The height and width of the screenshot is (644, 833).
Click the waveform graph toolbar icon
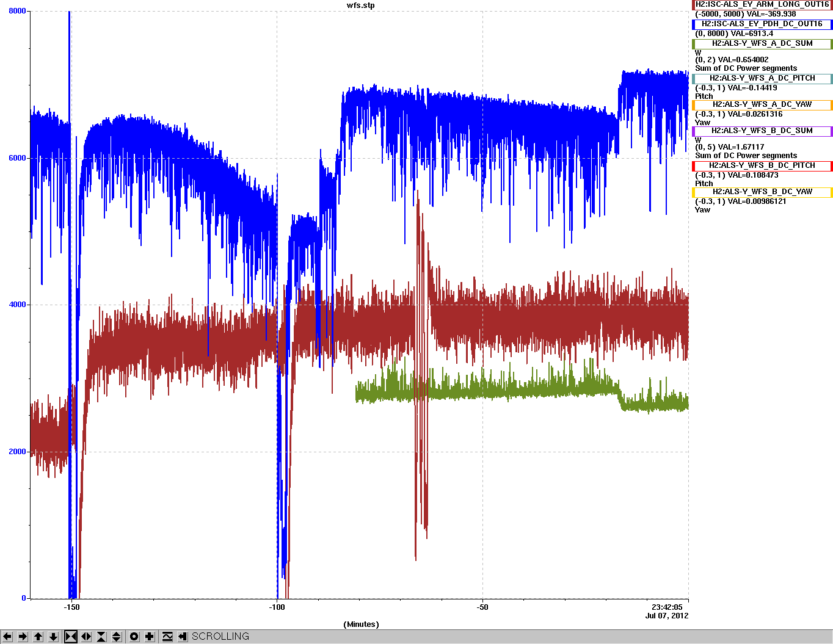coord(167,637)
